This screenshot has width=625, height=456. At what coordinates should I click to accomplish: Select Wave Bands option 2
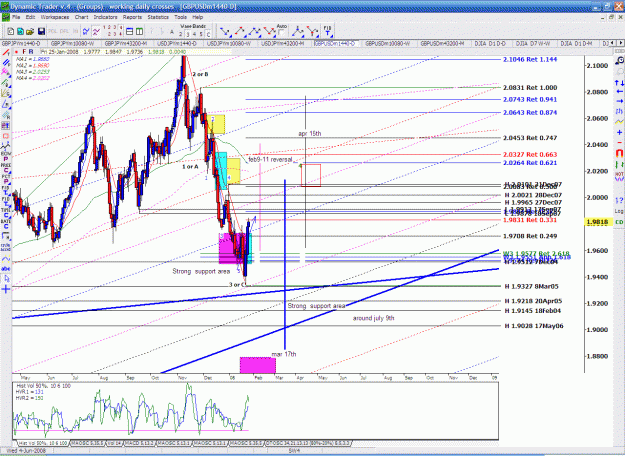pyautogui.click(x=181, y=34)
